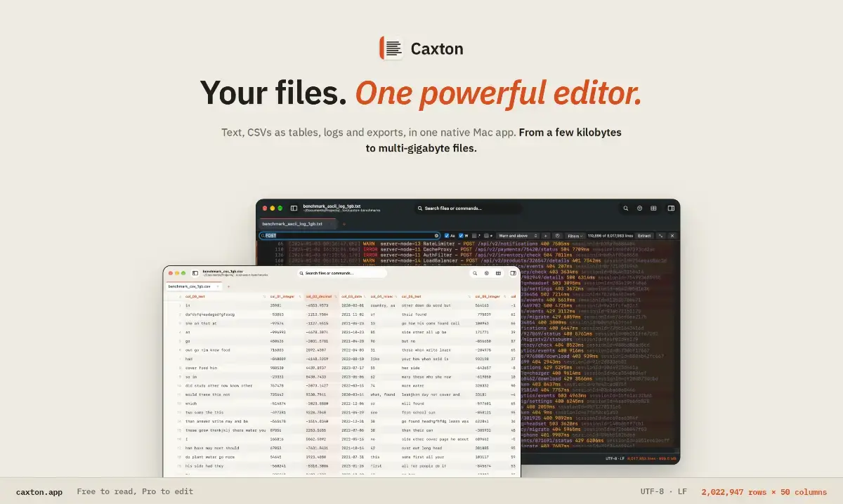The width and height of the screenshot is (843, 504).
Task: Add new tab in log window
Action: tap(344, 224)
